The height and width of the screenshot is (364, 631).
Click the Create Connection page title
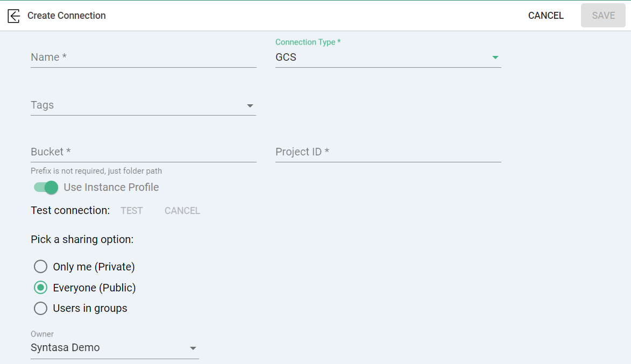[67, 16]
